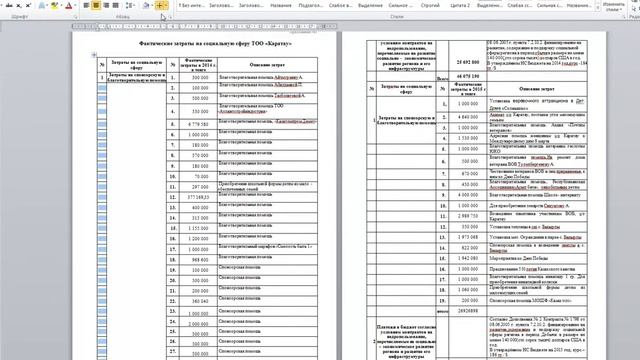Align paragraph text to the right

(x=106, y=5)
